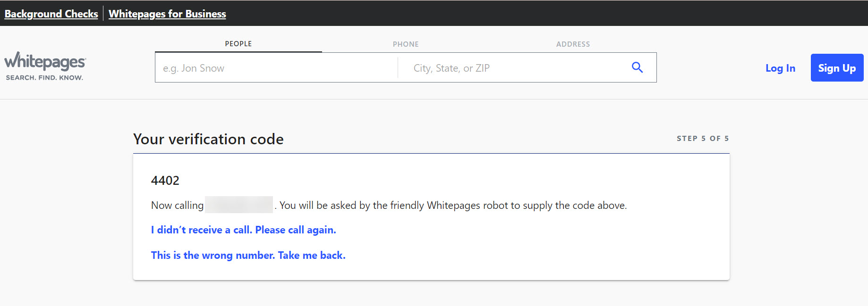This screenshot has width=868, height=306.
Task: Select the ADDRESS search tab
Action: pos(573,44)
